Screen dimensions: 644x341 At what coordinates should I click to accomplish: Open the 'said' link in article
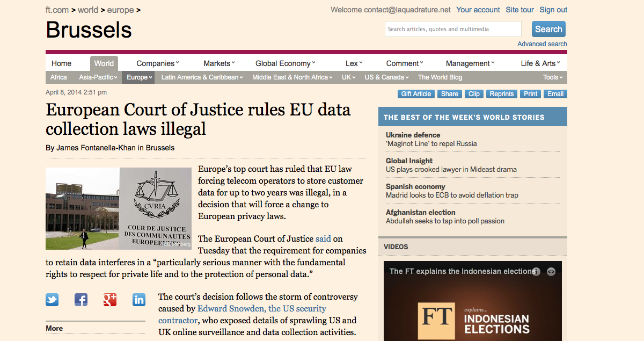(323, 238)
